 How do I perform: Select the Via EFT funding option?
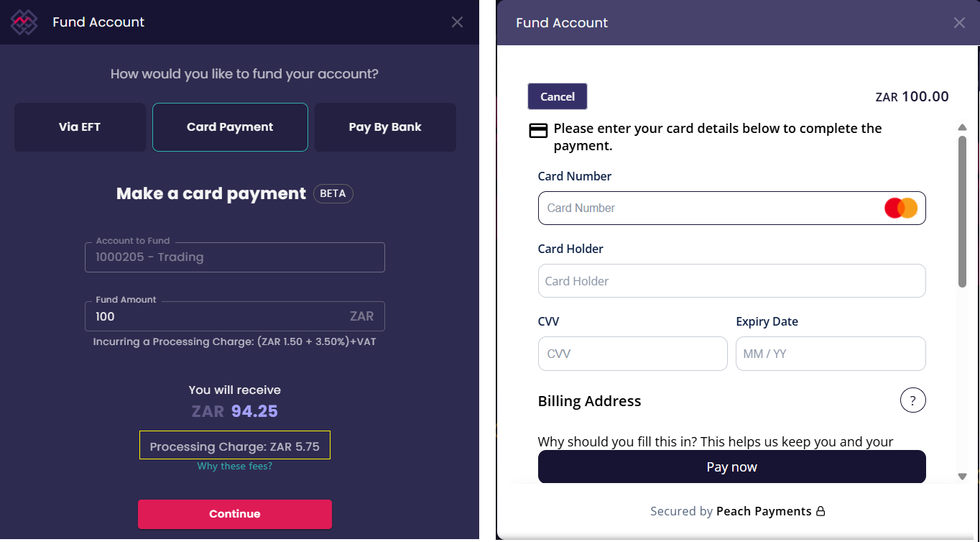click(x=80, y=127)
